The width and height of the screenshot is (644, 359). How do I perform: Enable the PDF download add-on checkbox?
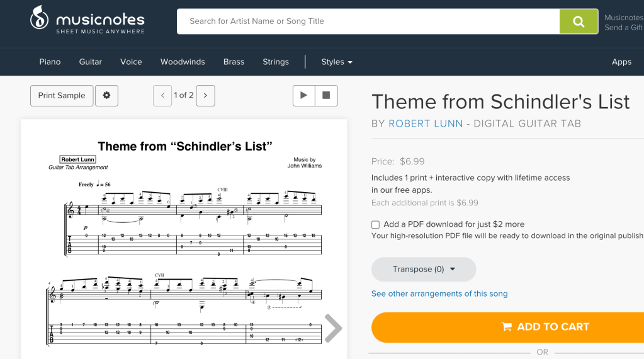(x=376, y=225)
